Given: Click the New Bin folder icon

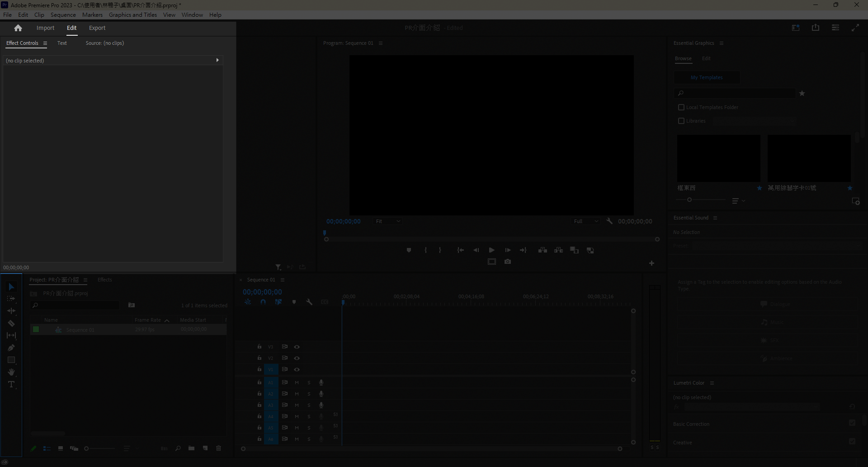Looking at the screenshot, I should [192, 448].
